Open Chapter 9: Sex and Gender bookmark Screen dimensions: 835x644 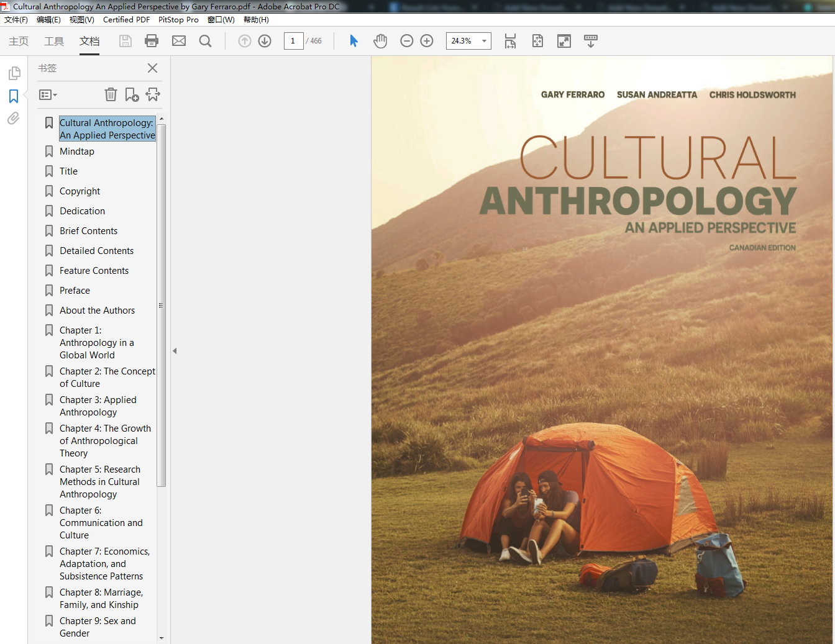pyautogui.click(x=98, y=627)
